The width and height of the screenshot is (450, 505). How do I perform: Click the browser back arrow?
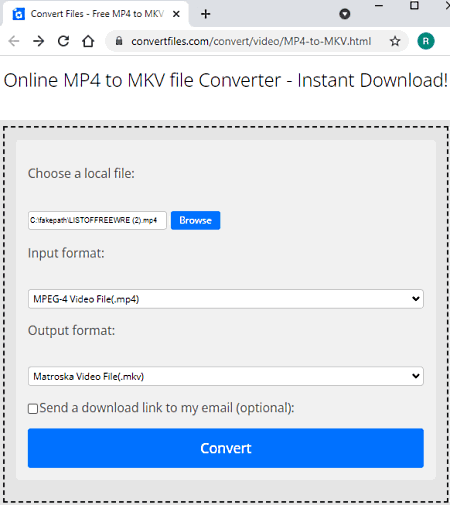[14, 41]
